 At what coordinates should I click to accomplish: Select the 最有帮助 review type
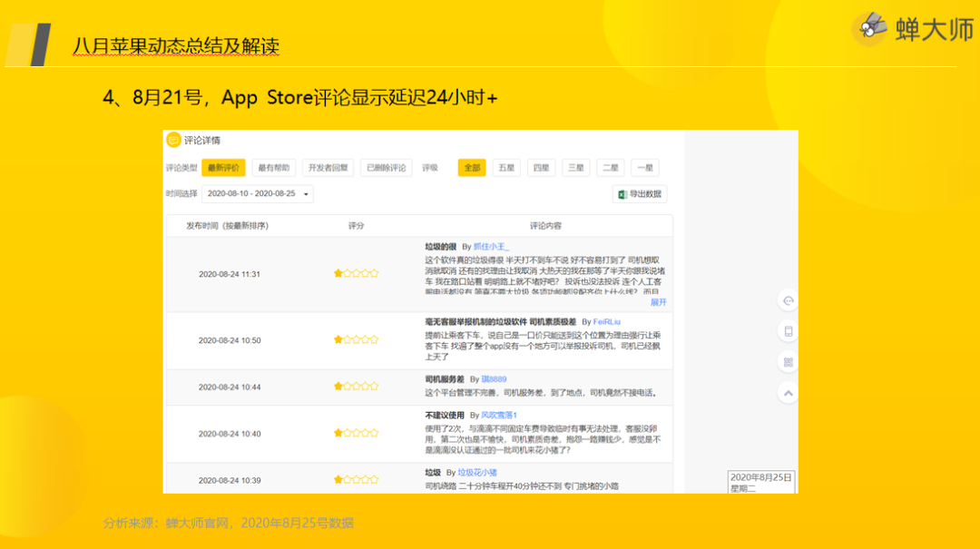274,168
